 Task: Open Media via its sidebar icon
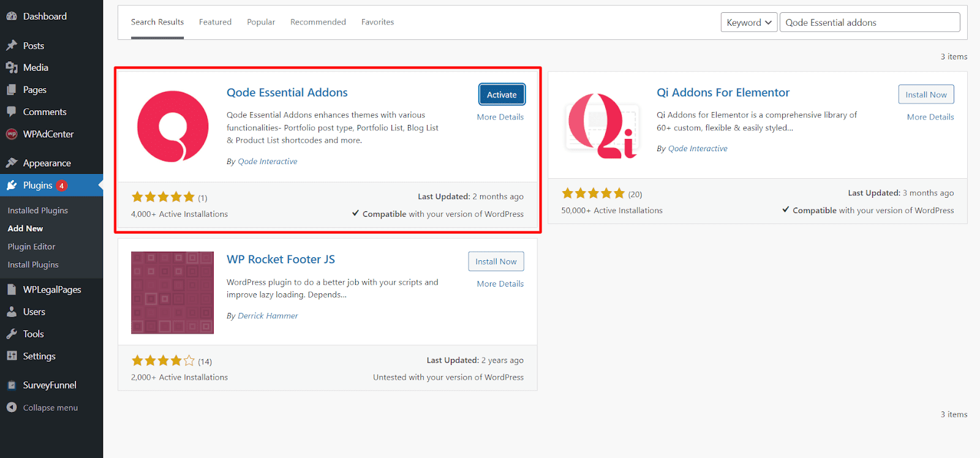[12, 67]
